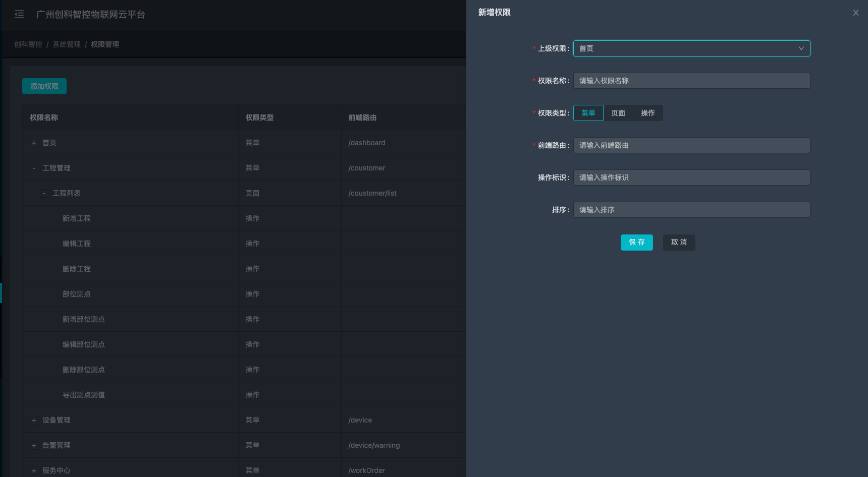The height and width of the screenshot is (477, 868).
Task: Expand the 服务中心 tree row
Action: coord(34,470)
